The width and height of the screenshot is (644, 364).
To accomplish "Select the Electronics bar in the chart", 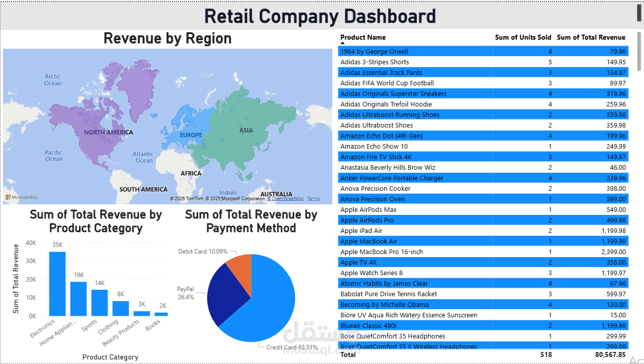I will point(57,284).
